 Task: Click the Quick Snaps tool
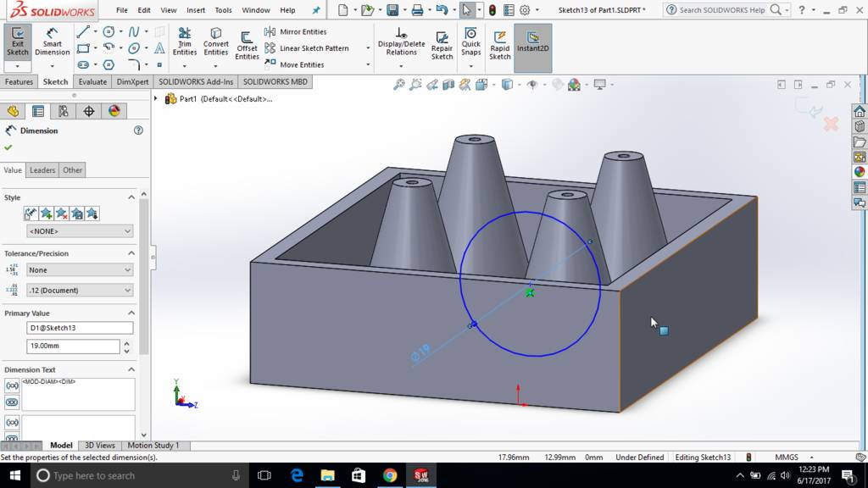(x=471, y=42)
